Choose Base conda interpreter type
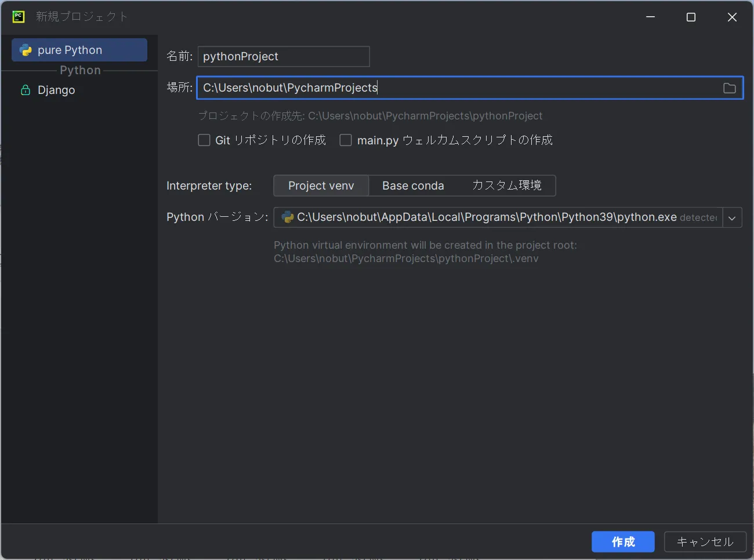 413,186
